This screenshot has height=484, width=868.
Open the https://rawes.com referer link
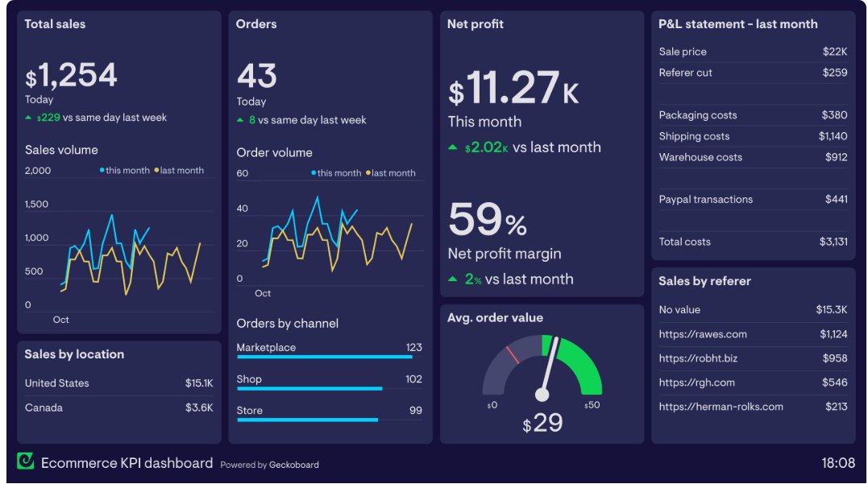702,334
